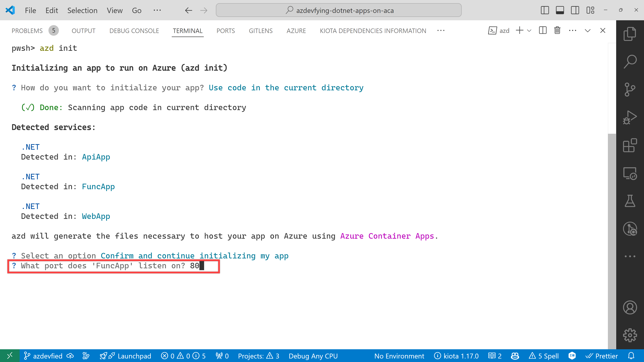Open the Explorer view in the activity bar

[x=630, y=34]
